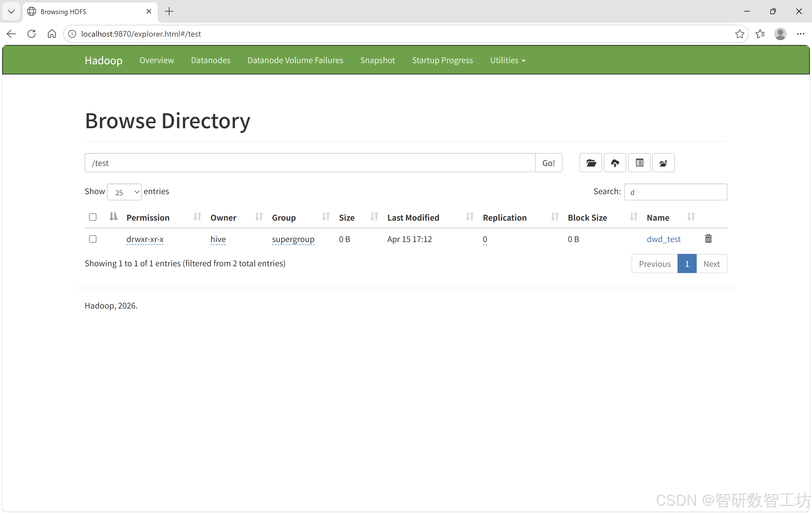Click the Apr 15 17:12 modified cell
Screen dimensions: 812x514
click(410, 239)
